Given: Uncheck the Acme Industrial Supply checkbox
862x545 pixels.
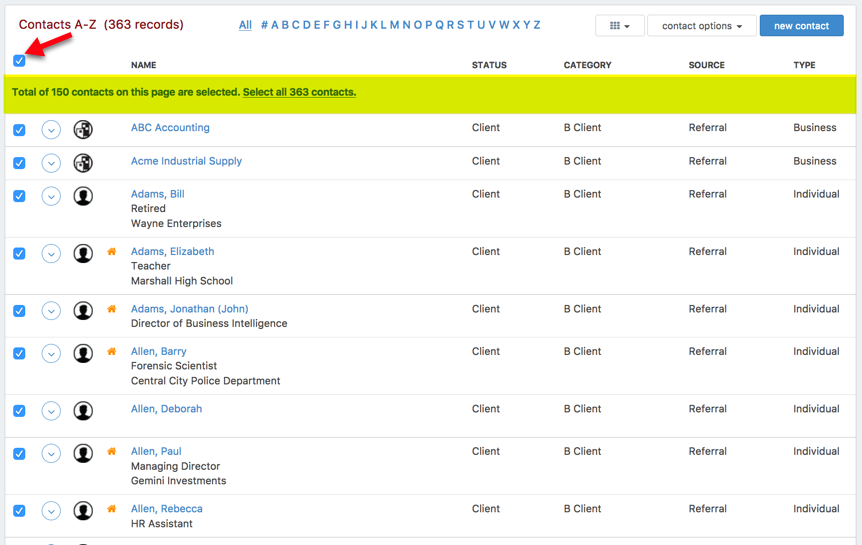Looking at the screenshot, I should (19, 163).
